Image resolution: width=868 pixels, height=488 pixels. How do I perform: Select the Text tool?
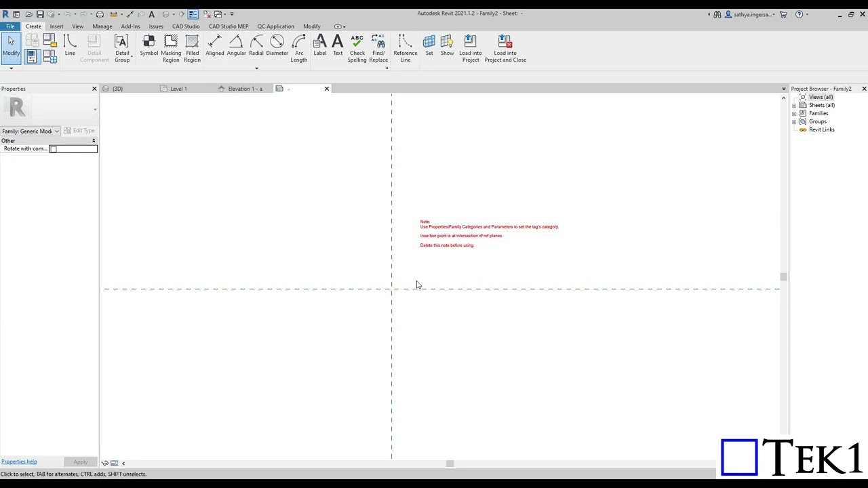pyautogui.click(x=338, y=46)
